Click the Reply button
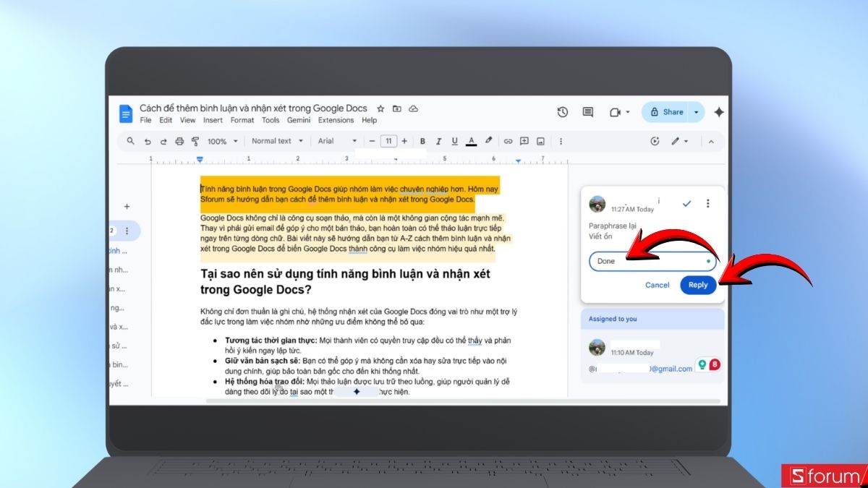The width and height of the screenshot is (868, 488). click(698, 285)
